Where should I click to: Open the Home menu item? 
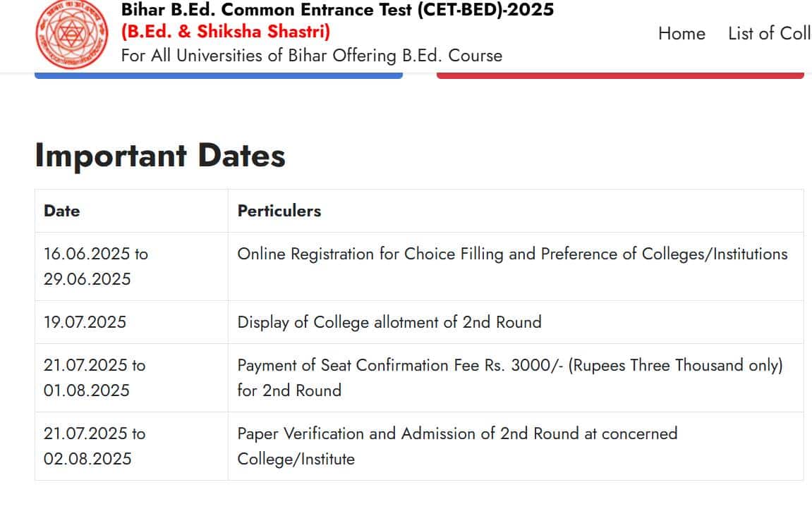(681, 34)
